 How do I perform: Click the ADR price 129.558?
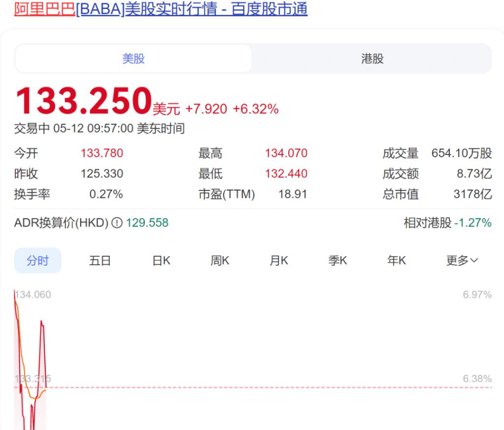[x=147, y=223]
